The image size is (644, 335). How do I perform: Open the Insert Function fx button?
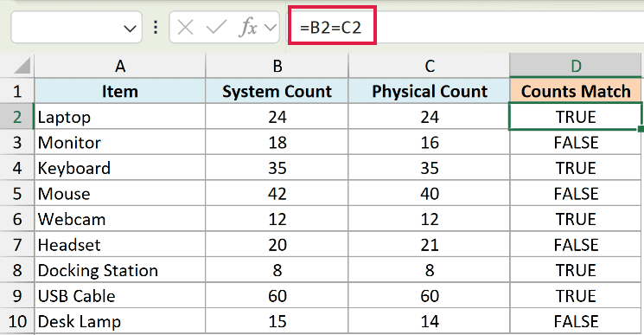click(248, 28)
